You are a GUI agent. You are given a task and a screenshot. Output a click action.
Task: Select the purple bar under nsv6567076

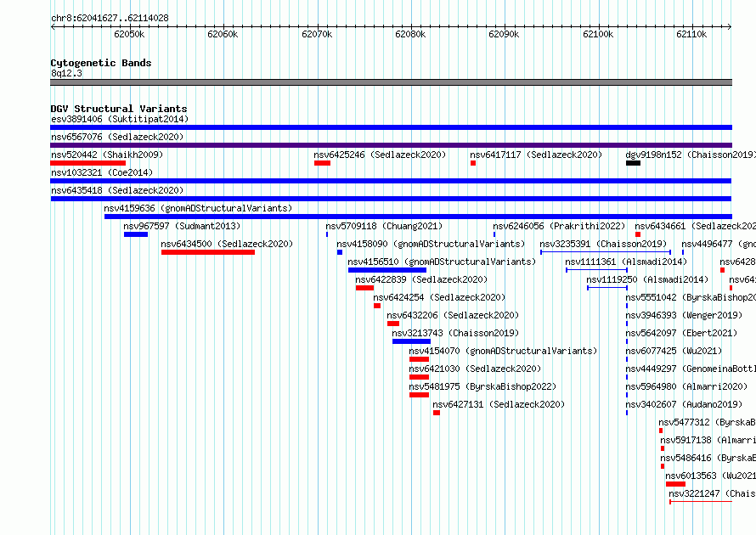tap(391, 145)
